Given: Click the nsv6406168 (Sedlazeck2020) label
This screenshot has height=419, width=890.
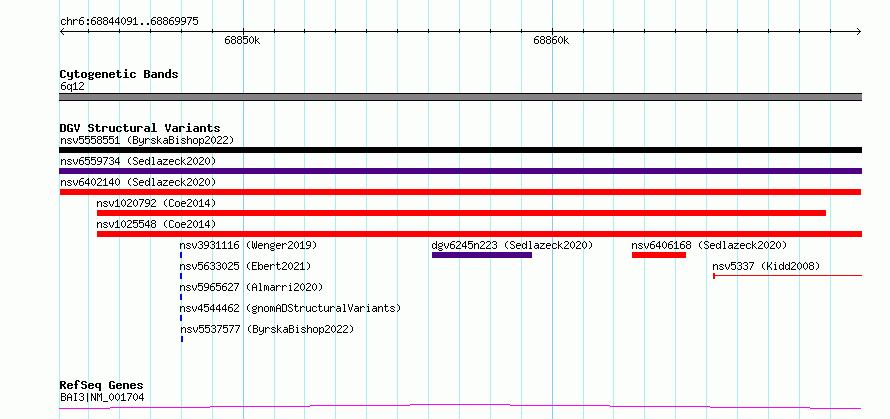Looking at the screenshot, I should (x=709, y=245).
